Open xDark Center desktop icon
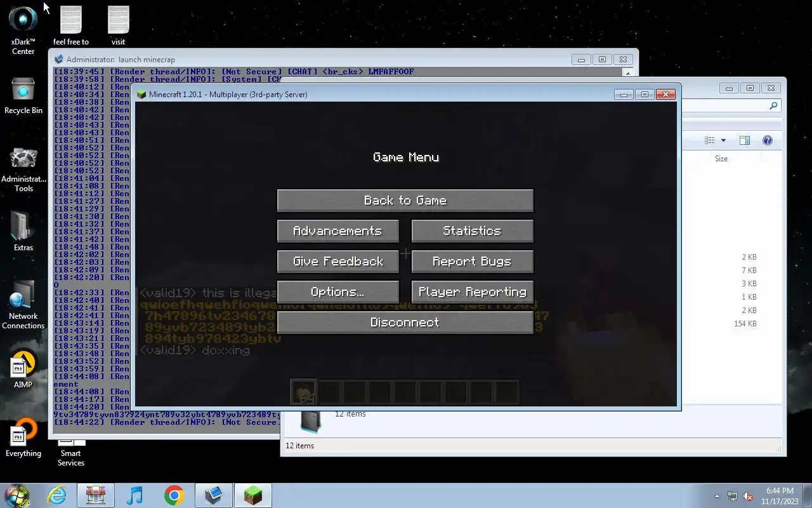The height and width of the screenshot is (508, 812). (x=23, y=30)
